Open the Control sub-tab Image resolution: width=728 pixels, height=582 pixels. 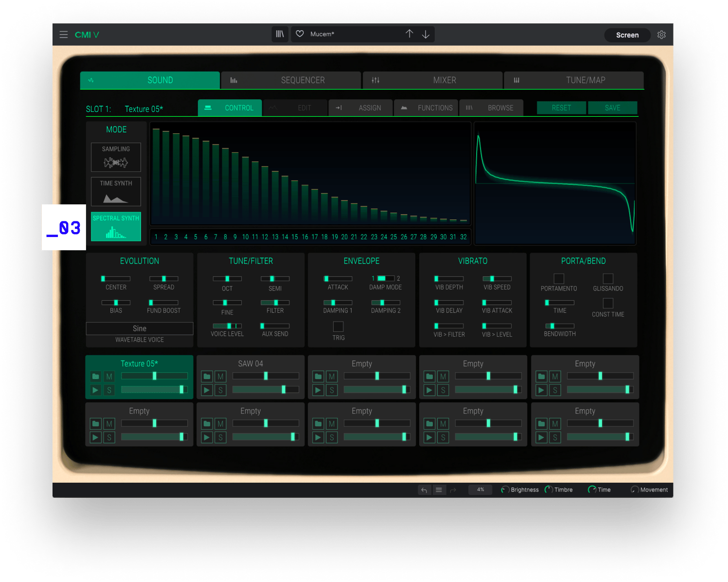(x=230, y=108)
